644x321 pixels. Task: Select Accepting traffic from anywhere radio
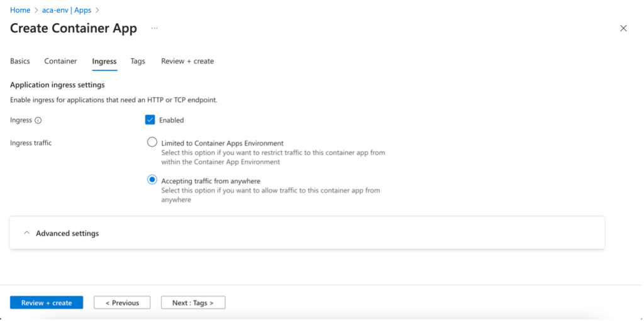[x=152, y=180]
